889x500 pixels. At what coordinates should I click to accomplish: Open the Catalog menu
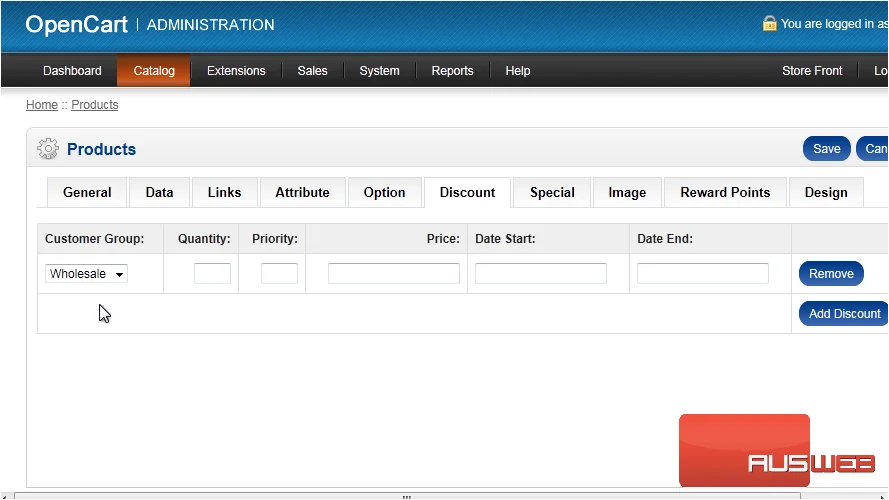point(154,71)
